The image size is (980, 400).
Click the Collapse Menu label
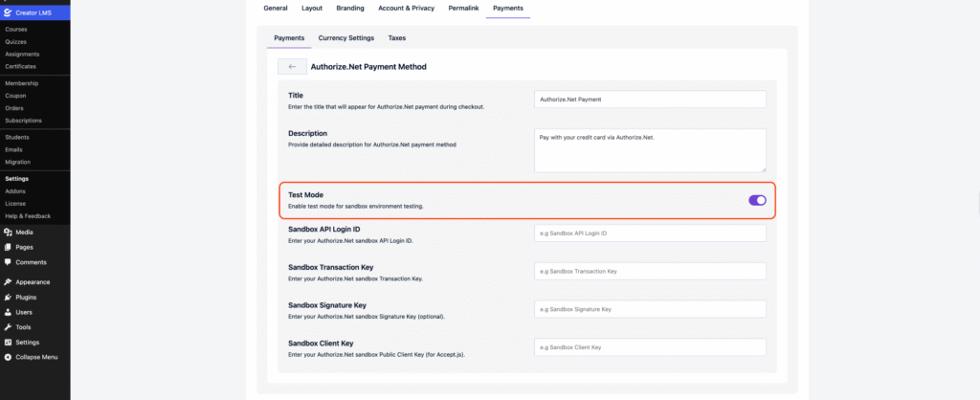coord(36,357)
